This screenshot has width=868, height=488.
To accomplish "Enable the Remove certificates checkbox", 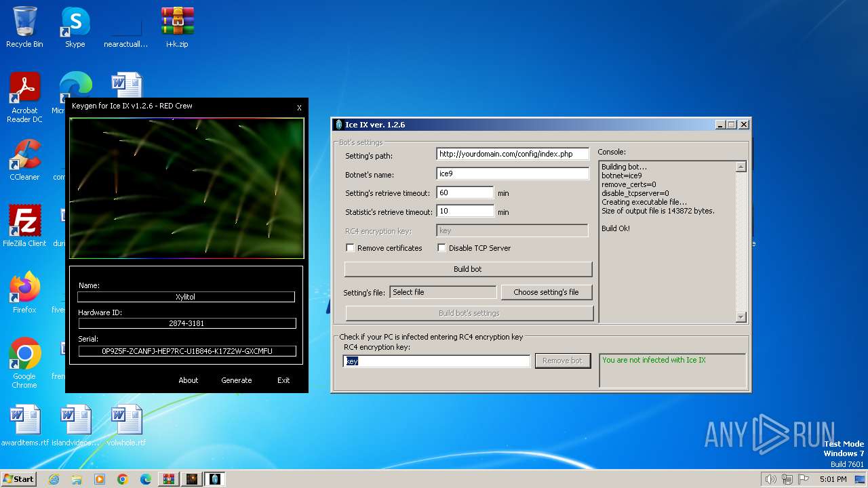I will pos(350,248).
